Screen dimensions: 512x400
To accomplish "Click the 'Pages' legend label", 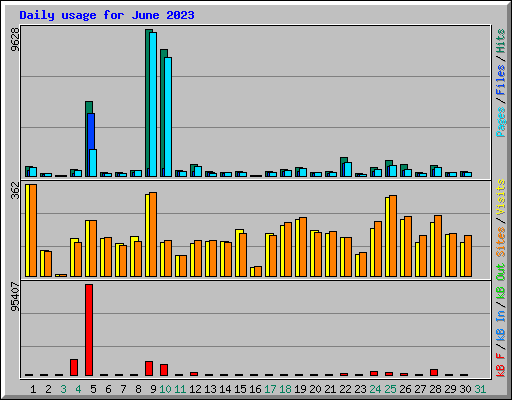I will tap(500, 122).
